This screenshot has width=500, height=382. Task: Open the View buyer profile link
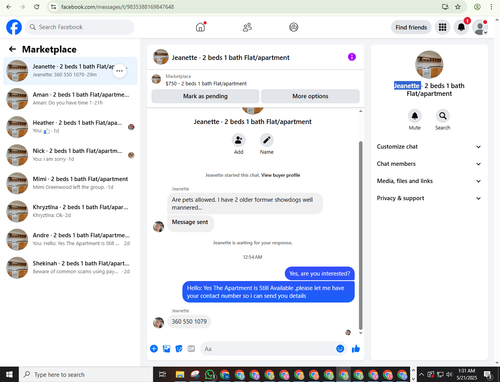click(x=280, y=175)
